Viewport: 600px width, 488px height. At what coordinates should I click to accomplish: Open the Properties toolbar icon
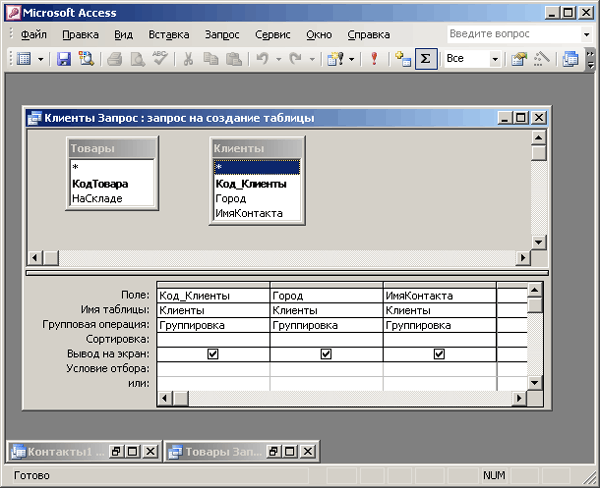click(x=519, y=59)
